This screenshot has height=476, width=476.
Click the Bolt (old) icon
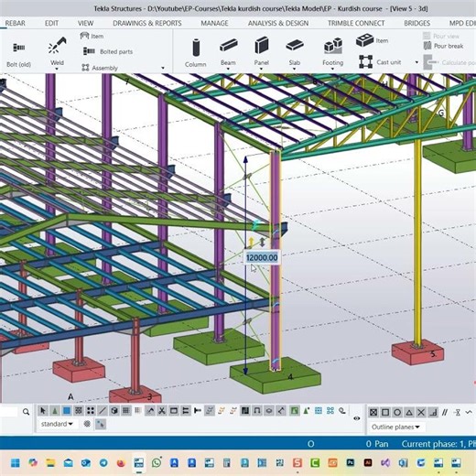19,48
